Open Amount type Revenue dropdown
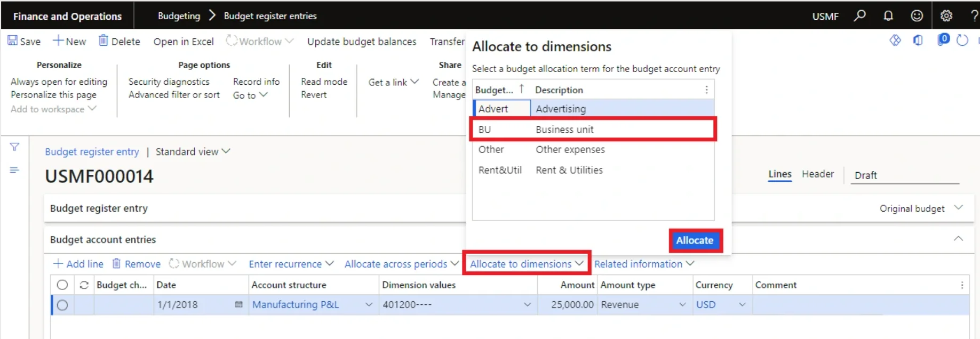The height and width of the screenshot is (339, 980). (682, 305)
